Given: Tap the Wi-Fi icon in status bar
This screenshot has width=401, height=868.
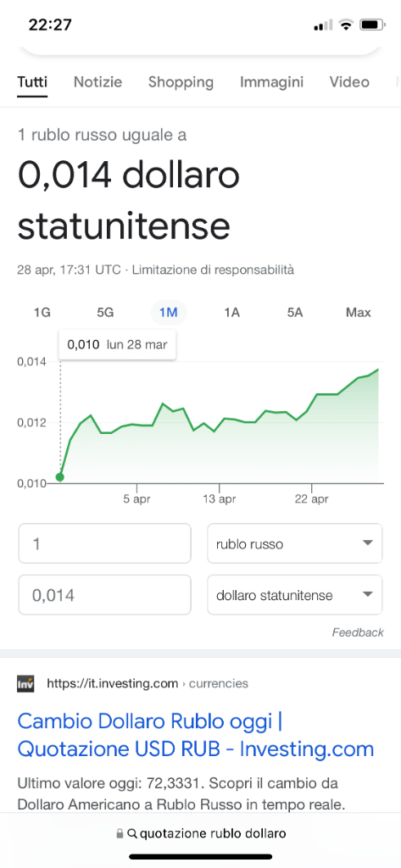Looking at the screenshot, I should [x=346, y=25].
